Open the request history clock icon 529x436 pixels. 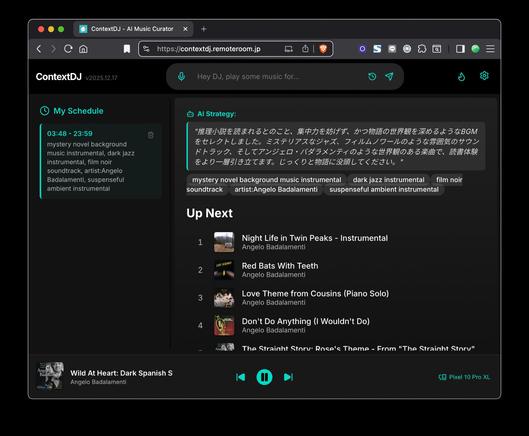pyautogui.click(x=372, y=77)
